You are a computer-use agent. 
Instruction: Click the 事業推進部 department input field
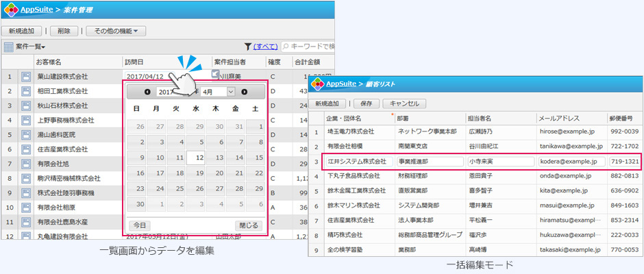(x=428, y=162)
